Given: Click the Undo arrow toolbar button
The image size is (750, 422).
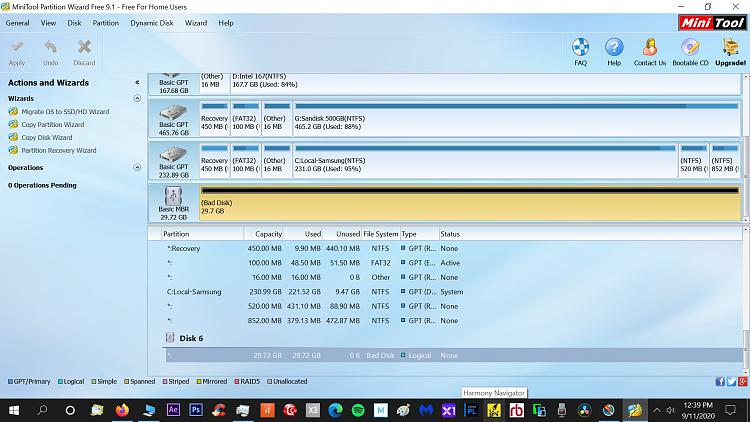Looking at the screenshot, I should 50,53.
